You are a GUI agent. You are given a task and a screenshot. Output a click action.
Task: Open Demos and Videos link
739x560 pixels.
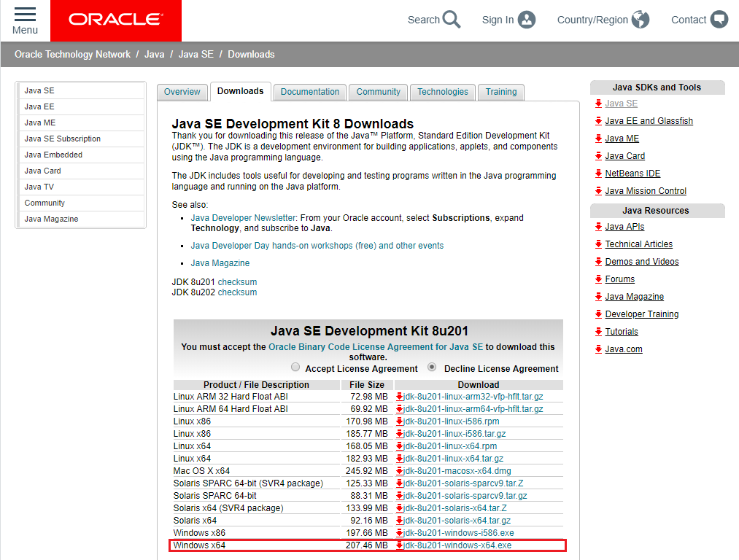pos(642,261)
